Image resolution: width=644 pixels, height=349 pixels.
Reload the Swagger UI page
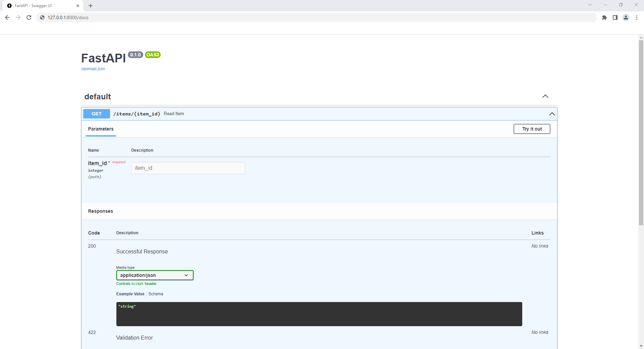point(29,17)
